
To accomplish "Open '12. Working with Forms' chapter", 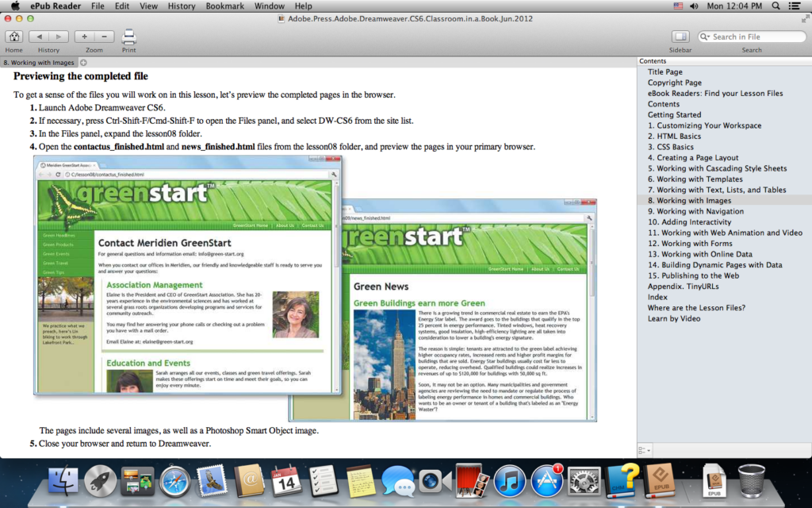I will (x=690, y=243).
